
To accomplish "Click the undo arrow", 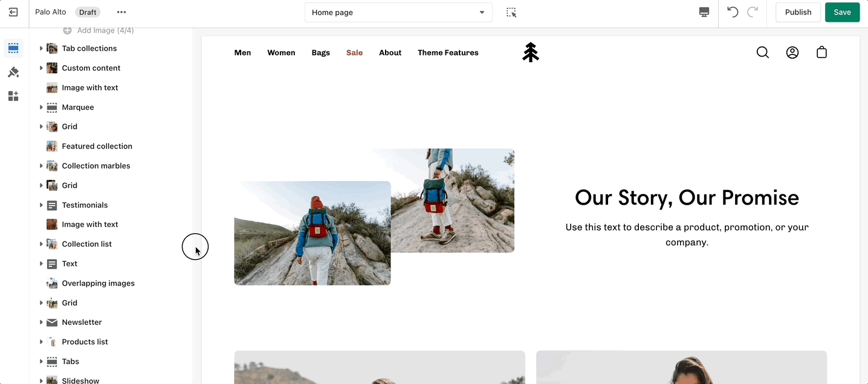I will 733,12.
